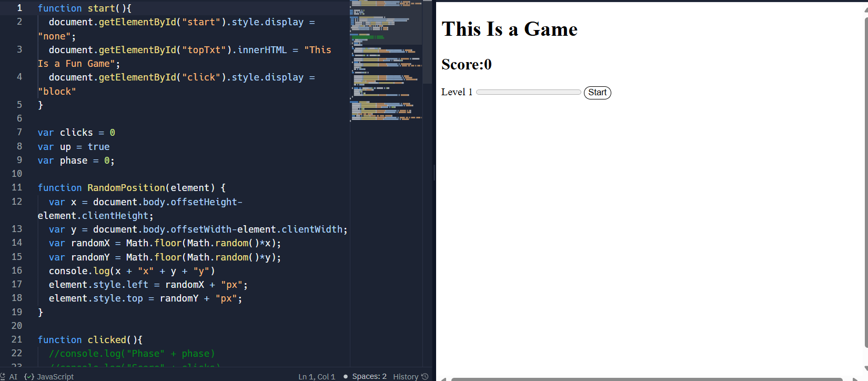Open the JavaScript language mode selector

coord(49,377)
